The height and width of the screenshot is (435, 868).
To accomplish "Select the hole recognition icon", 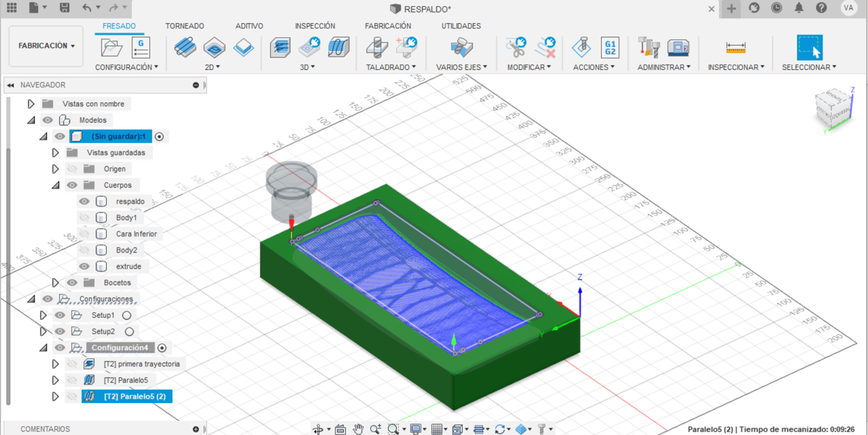I will pyautogui.click(x=406, y=47).
